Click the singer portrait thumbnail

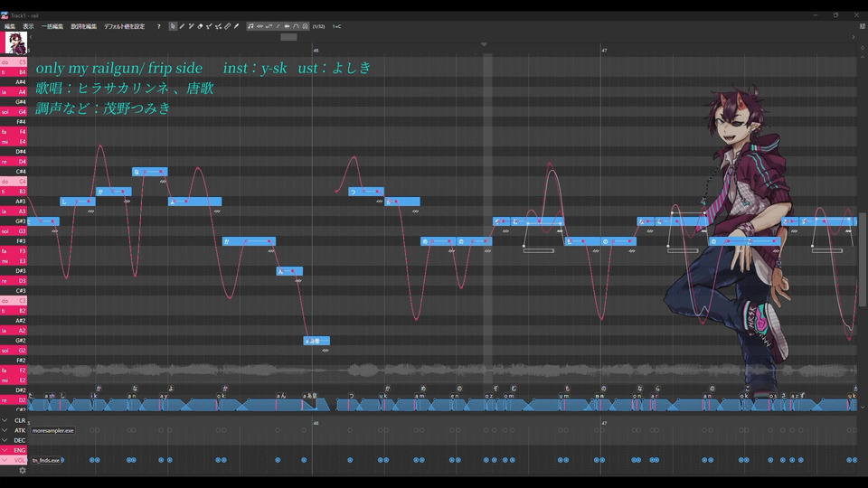point(15,42)
